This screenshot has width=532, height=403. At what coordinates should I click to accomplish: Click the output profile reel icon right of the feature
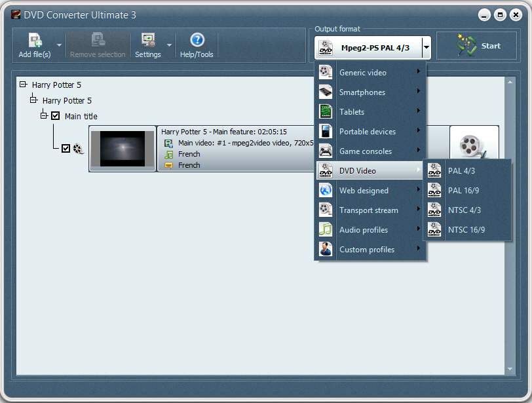(474, 145)
